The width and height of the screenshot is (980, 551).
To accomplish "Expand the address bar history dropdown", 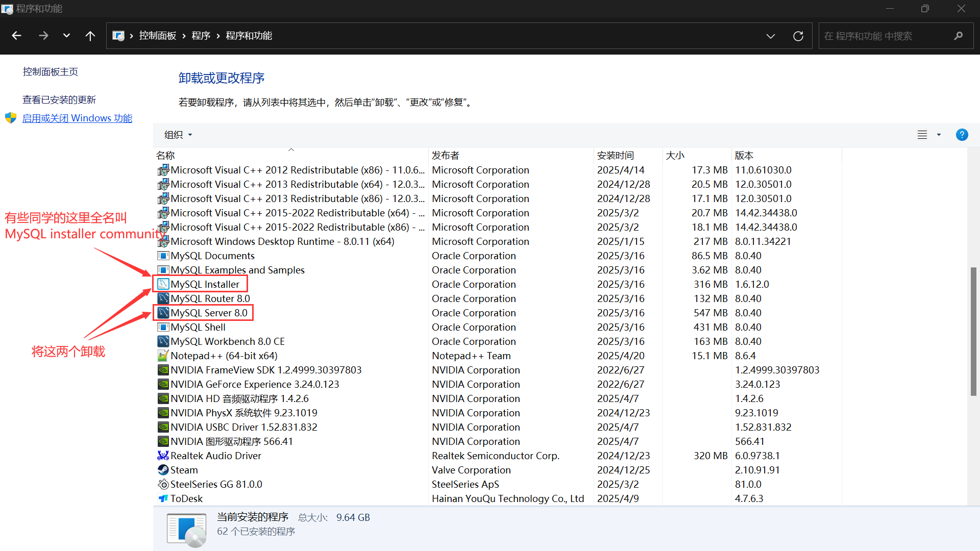I will (771, 36).
